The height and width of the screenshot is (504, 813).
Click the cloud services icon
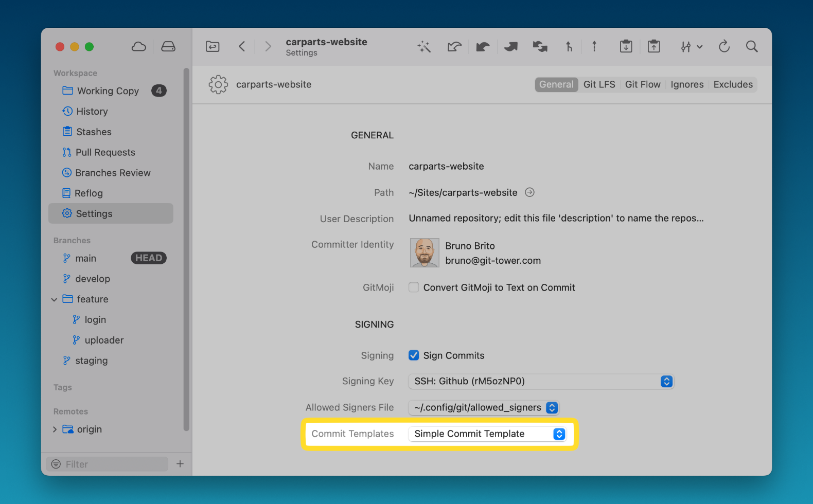[x=138, y=47]
